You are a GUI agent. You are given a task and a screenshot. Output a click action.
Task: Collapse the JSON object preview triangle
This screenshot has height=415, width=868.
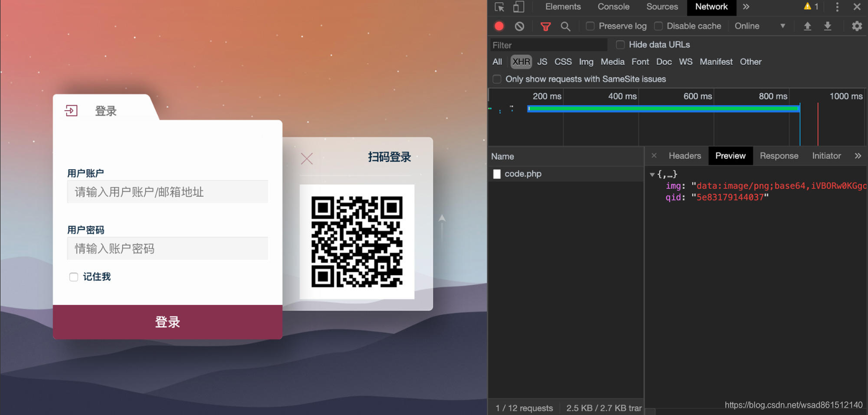(x=652, y=175)
